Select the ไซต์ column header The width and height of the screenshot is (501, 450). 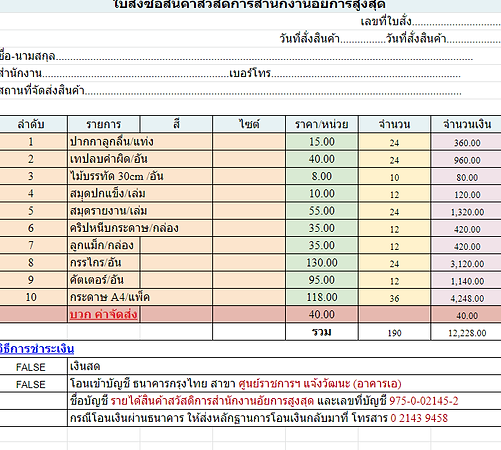coord(249,124)
